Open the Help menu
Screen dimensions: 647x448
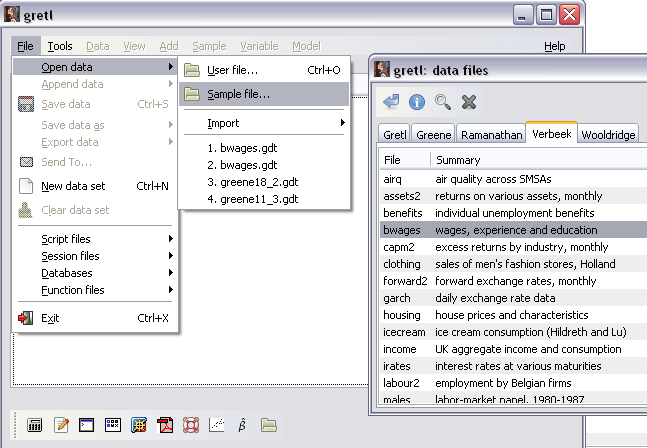click(555, 46)
